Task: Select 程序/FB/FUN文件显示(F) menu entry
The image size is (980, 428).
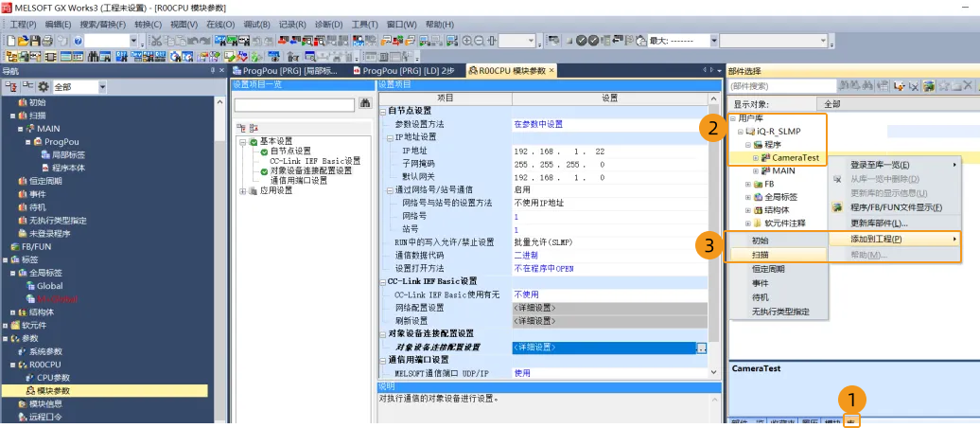Action: (x=894, y=207)
